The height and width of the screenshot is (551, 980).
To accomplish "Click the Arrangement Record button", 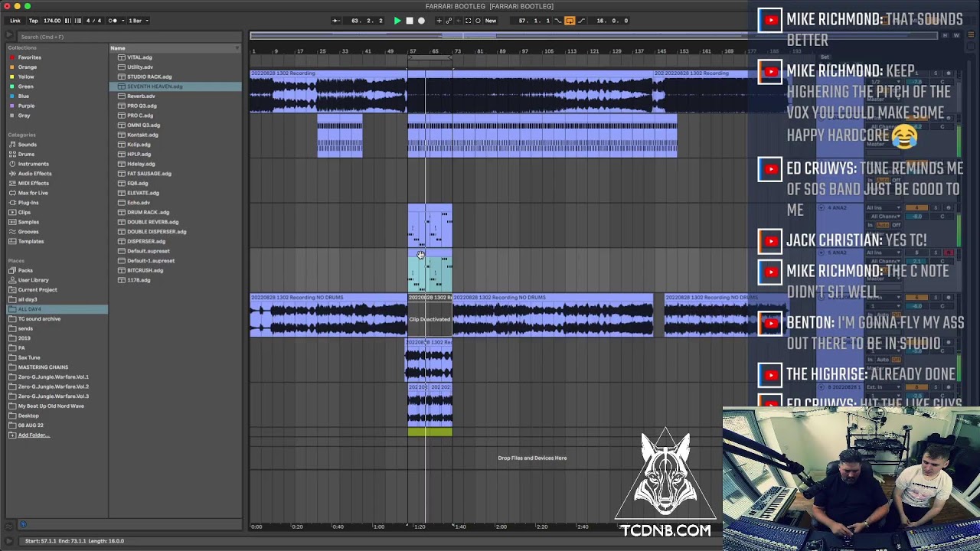I will [421, 21].
